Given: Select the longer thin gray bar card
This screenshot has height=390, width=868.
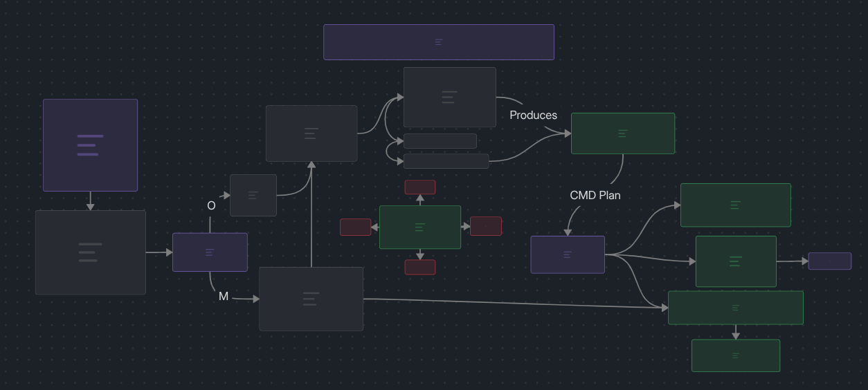Looking at the screenshot, I should [446, 161].
